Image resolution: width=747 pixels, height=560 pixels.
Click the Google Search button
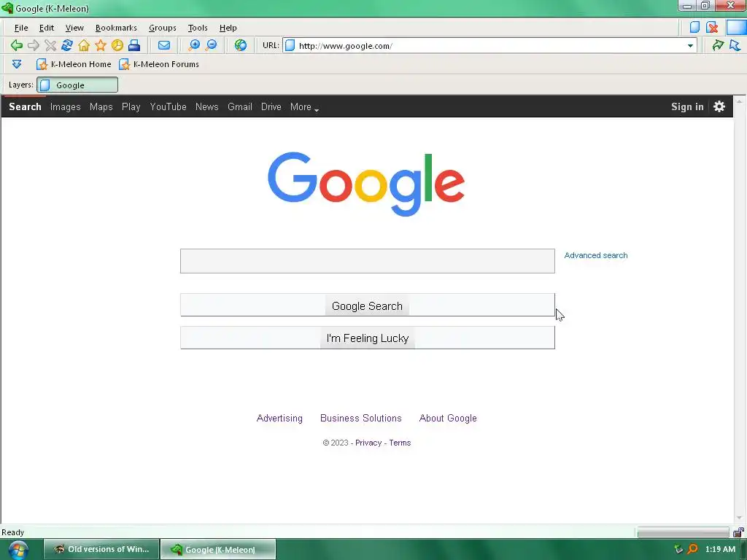pyautogui.click(x=368, y=306)
